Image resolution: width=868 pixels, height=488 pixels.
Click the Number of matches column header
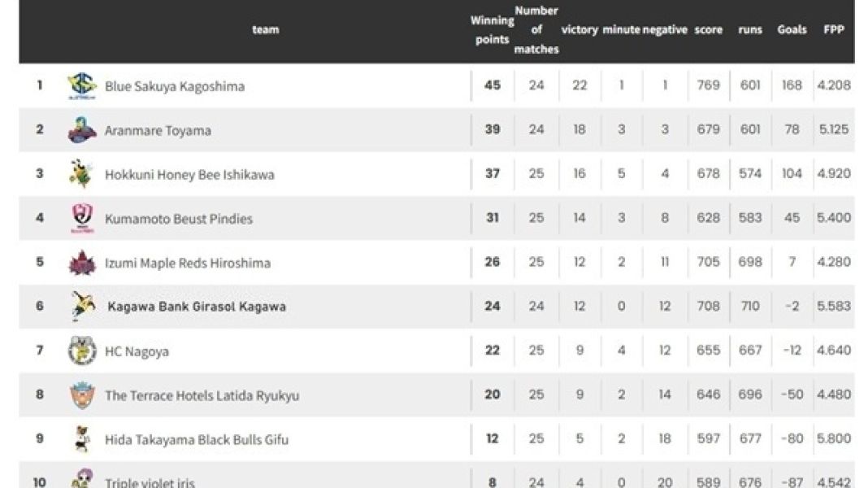pos(536,30)
